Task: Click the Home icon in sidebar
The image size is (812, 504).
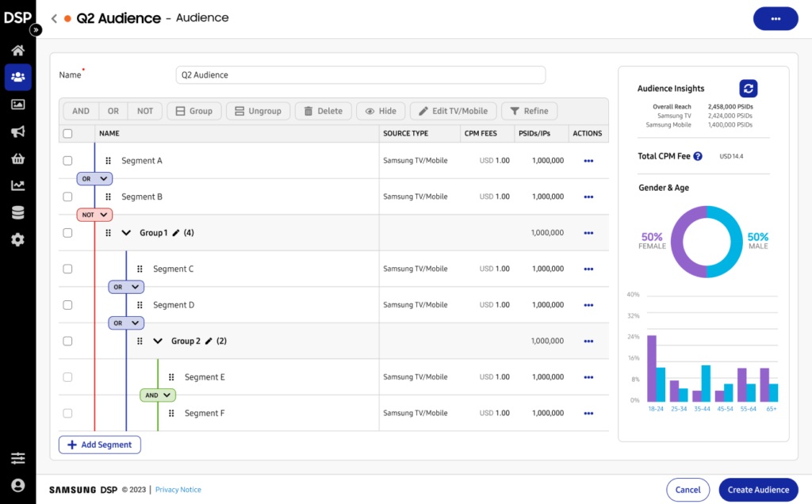Action: (17, 51)
